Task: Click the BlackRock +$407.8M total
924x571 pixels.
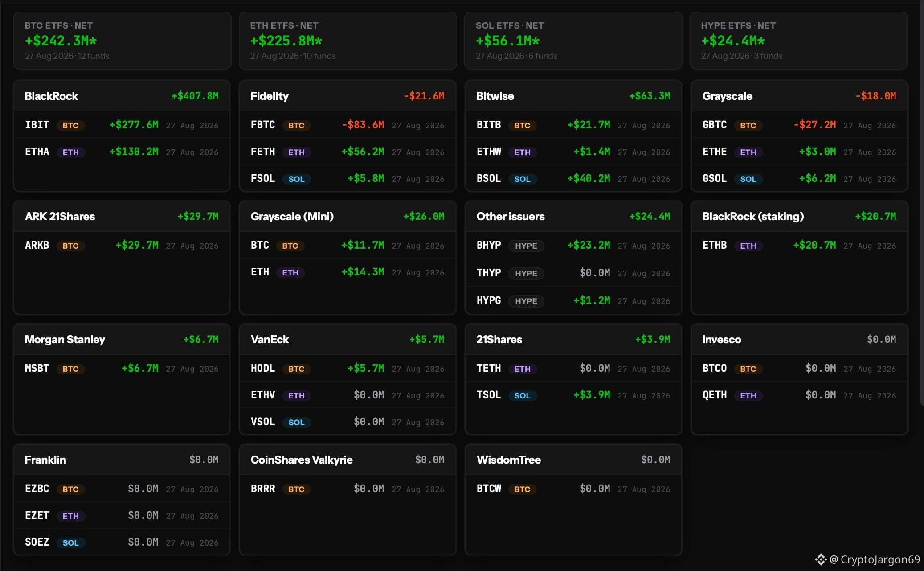Action: (195, 96)
